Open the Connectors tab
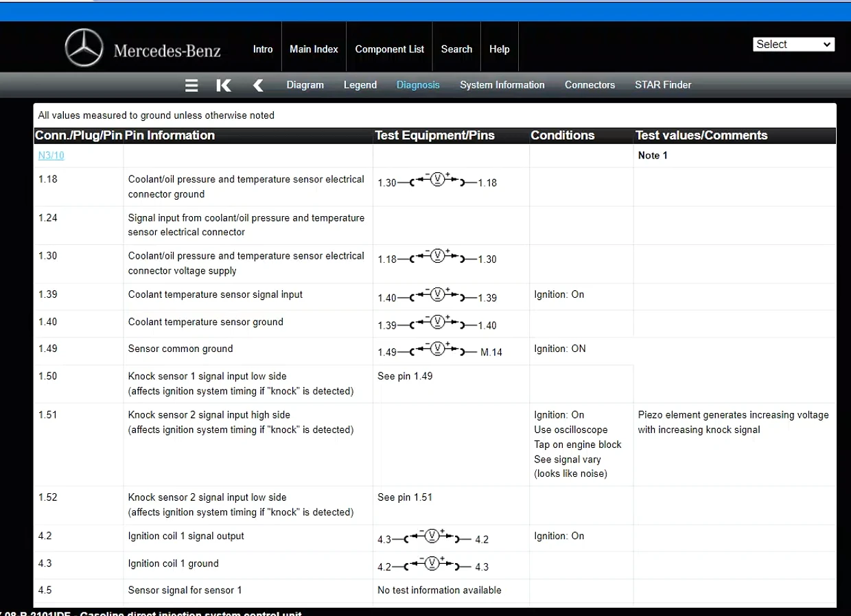The image size is (851, 616). (x=590, y=85)
